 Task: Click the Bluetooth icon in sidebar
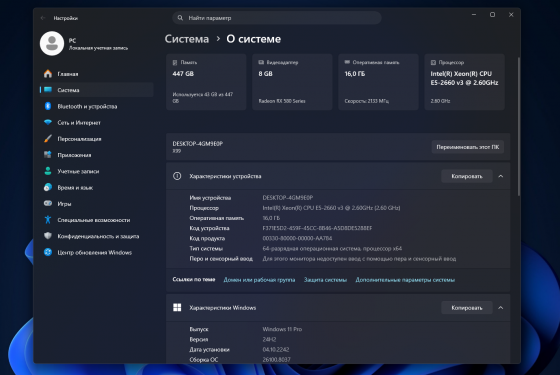(x=48, y=106)
